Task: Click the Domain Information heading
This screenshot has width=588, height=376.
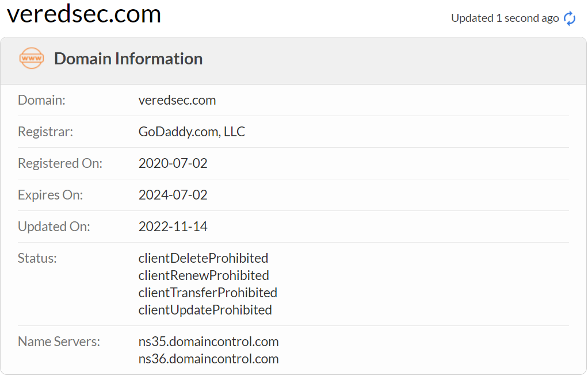Action: tap(128, 59)
